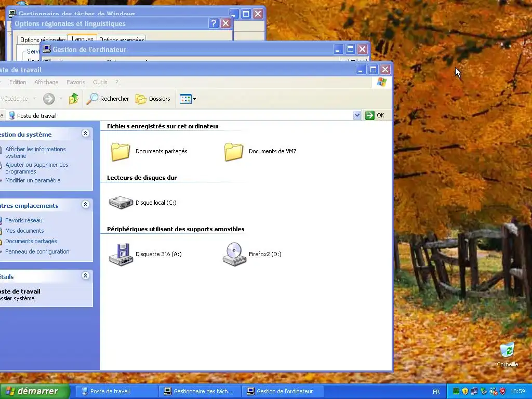Open Favoris réseau link in sidebar
This screenshot has width=532, height=399.
pyautogui.click(x=24, y=220)
